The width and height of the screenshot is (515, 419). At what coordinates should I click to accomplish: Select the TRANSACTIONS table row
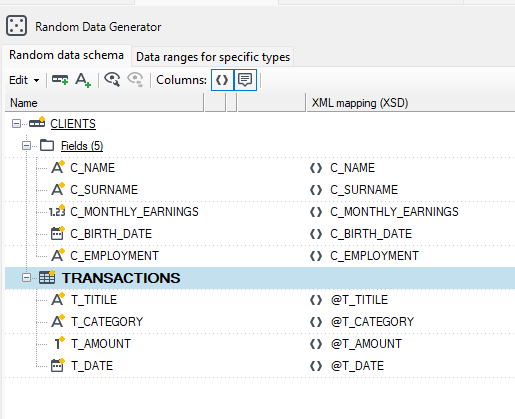tap(260, 278)
